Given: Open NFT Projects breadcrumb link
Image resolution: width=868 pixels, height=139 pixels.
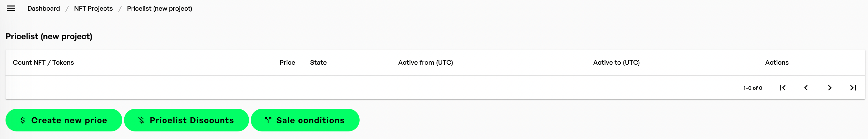Looking at the screenshot, I should pyautogui.click(x=93, y=9).
